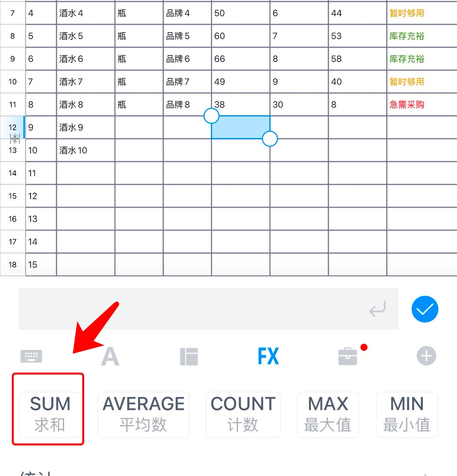Tap the top-left selection handle circle

pos(211,116)
